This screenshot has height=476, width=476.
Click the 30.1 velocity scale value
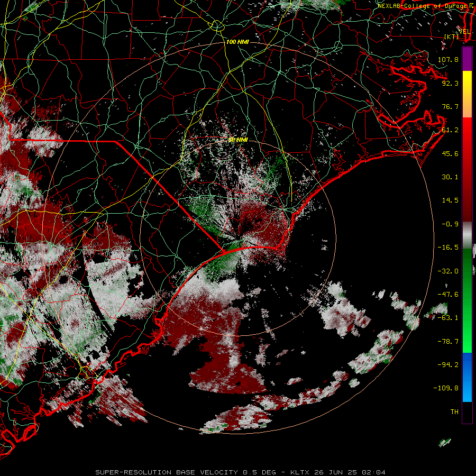(450, 177)
